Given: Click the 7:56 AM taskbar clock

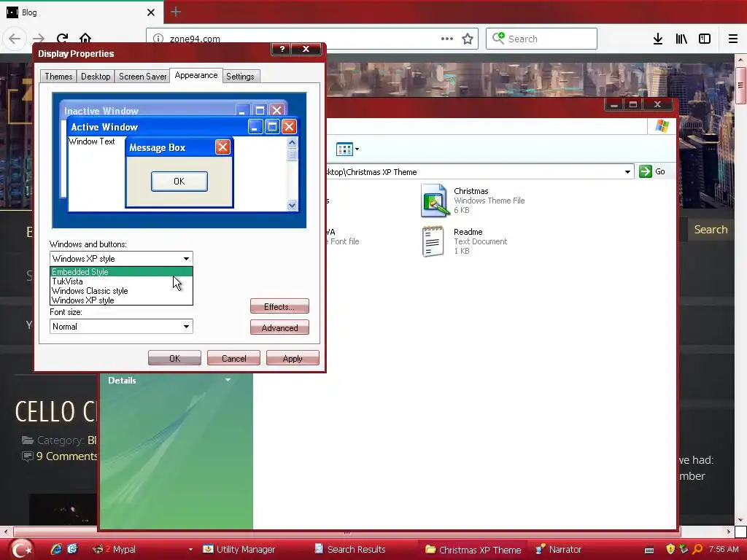Looking at the screenshot, I should tap(723, 549).
